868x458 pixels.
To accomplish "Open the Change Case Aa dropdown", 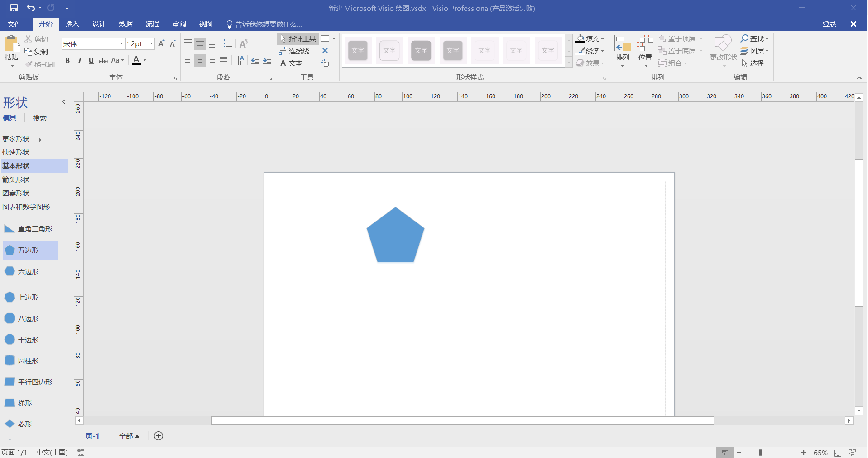I will [117, 60].
